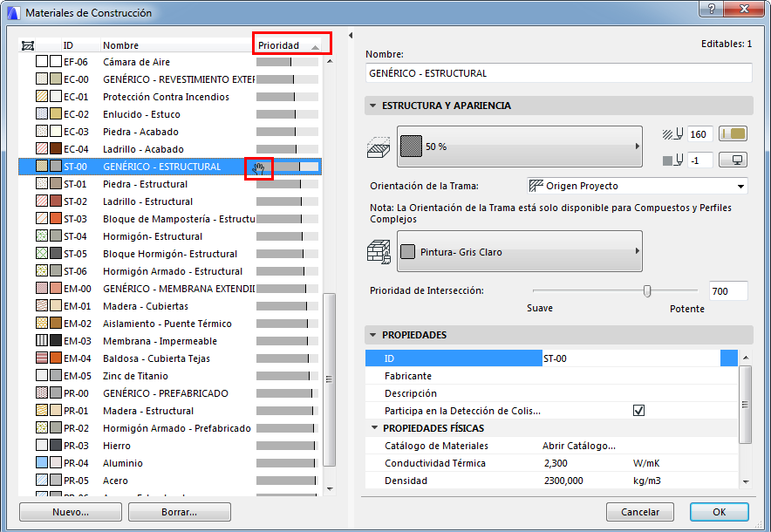Confirm with the OK button
This screenshot has height=532, width=771.
click(719, 512)
